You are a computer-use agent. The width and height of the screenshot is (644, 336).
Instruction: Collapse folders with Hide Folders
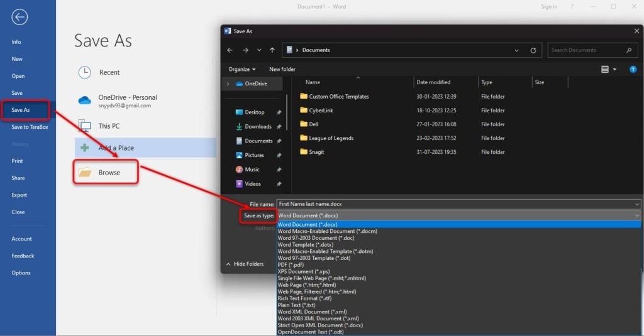tap(245, 264)
